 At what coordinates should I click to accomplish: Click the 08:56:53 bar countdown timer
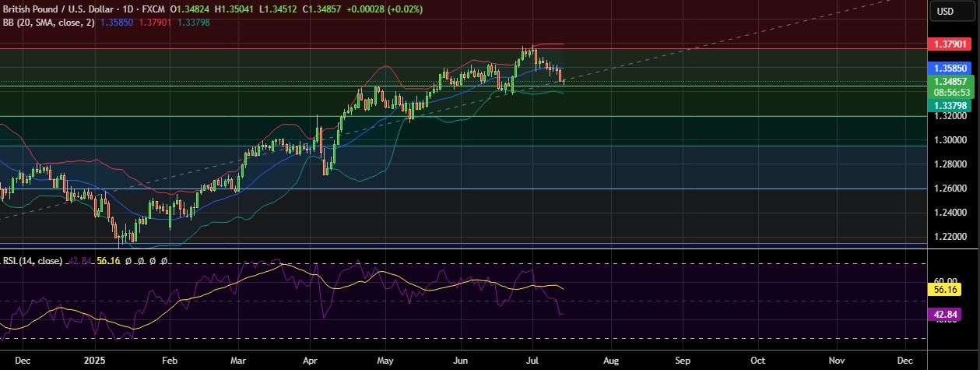coord(950,91)
